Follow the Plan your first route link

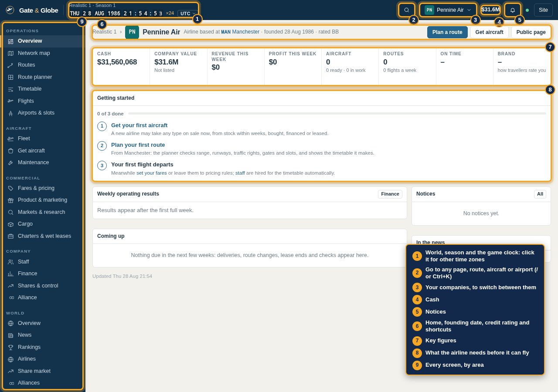tap(138, 145)
